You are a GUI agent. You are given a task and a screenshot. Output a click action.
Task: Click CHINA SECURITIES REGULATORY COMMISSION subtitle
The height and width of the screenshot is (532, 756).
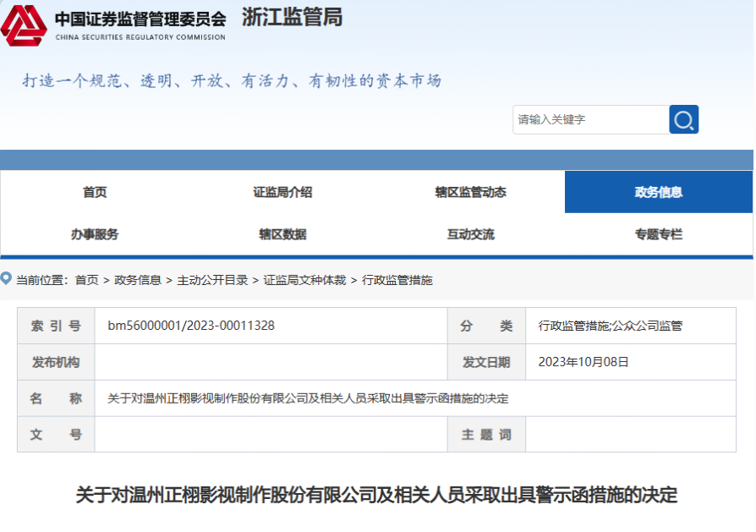point(140,37)
